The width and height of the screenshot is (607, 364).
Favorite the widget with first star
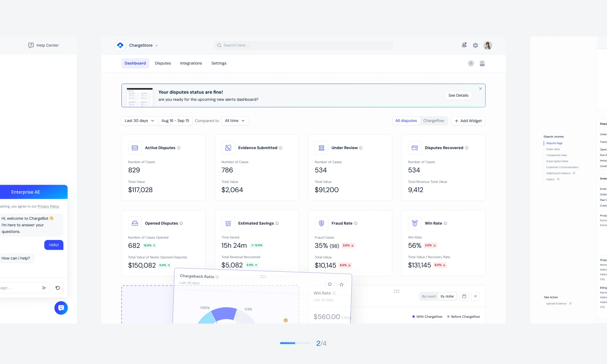click(330, 284)
